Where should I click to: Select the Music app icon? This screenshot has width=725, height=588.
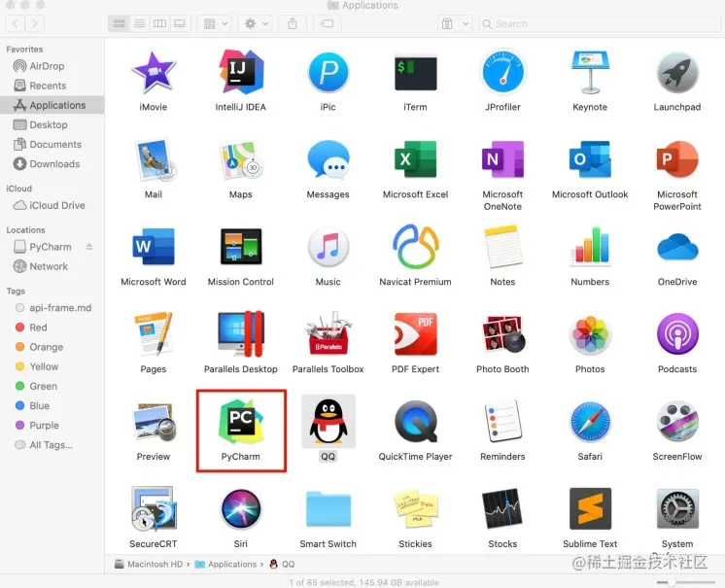point(328,247)
